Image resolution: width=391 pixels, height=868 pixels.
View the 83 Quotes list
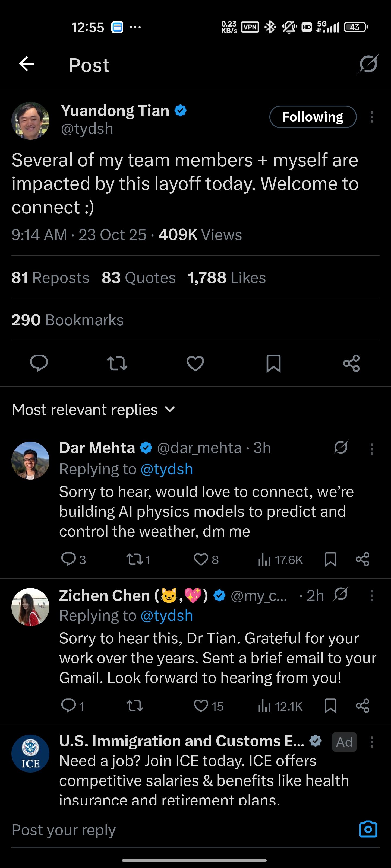(139, 278)
